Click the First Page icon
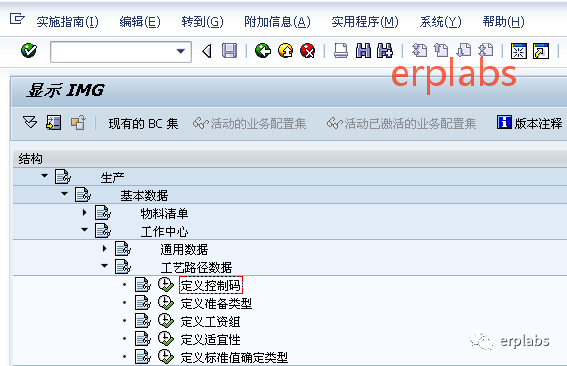567x366 pixels. click(419, 50)
